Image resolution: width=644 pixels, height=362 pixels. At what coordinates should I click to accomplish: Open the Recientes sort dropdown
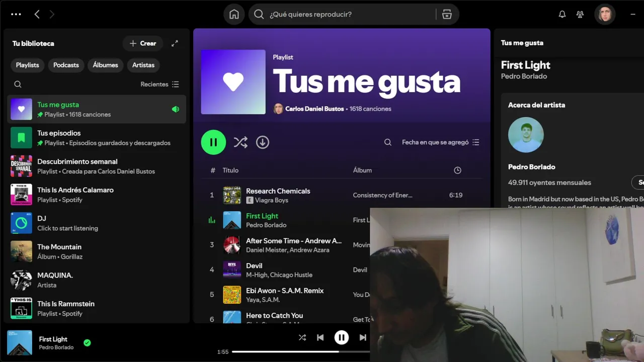tap(159, 84)
